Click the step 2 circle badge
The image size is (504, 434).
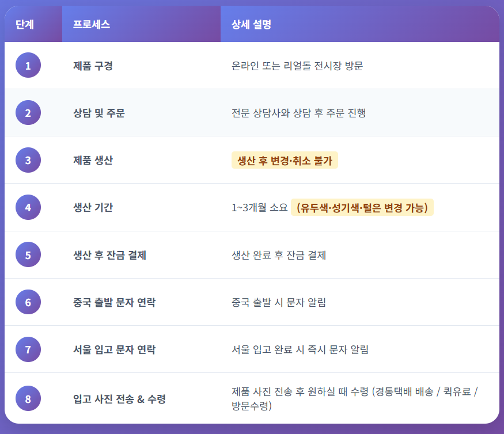(x=28, y=112)
